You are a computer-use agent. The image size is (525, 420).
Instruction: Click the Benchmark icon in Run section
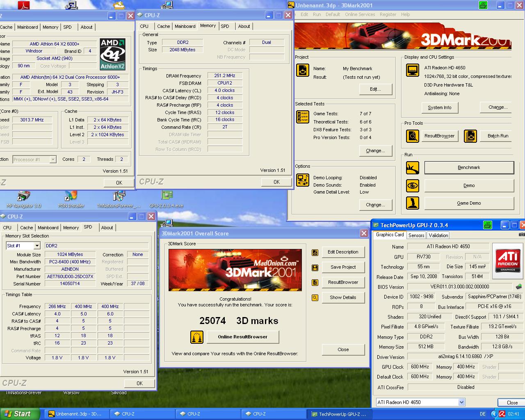point(413,168)
